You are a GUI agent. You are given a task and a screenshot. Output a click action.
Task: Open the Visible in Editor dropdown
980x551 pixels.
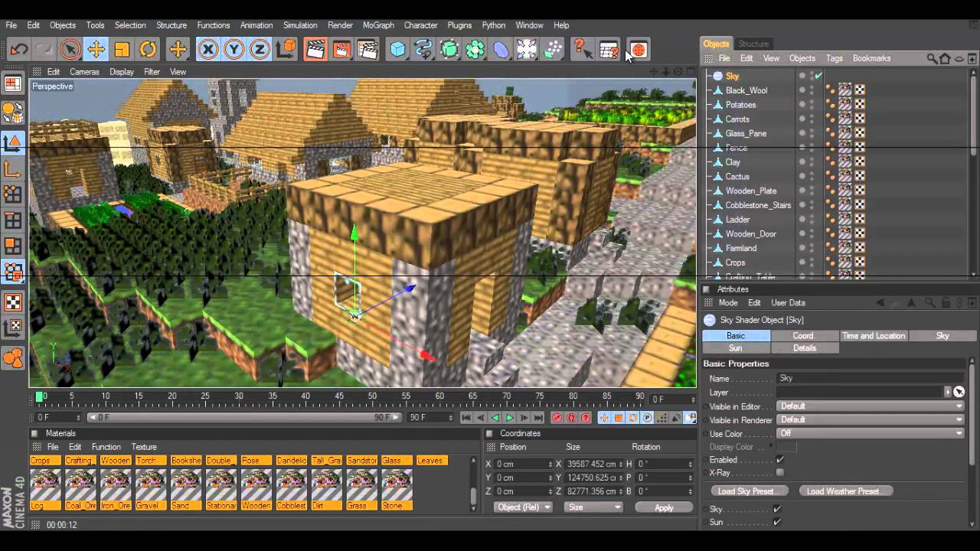[871, 406]
